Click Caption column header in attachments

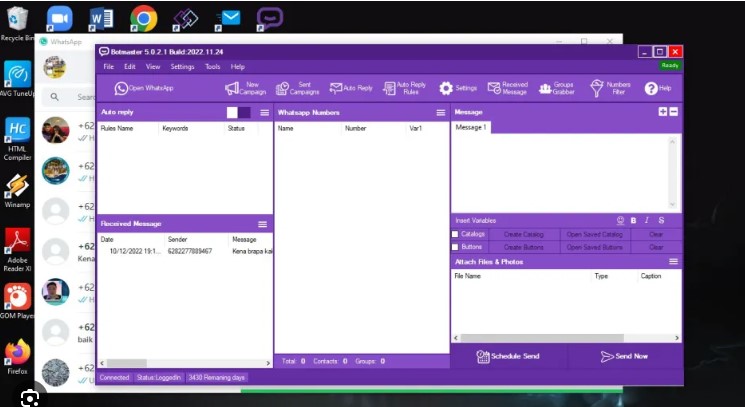click(659, 276)
